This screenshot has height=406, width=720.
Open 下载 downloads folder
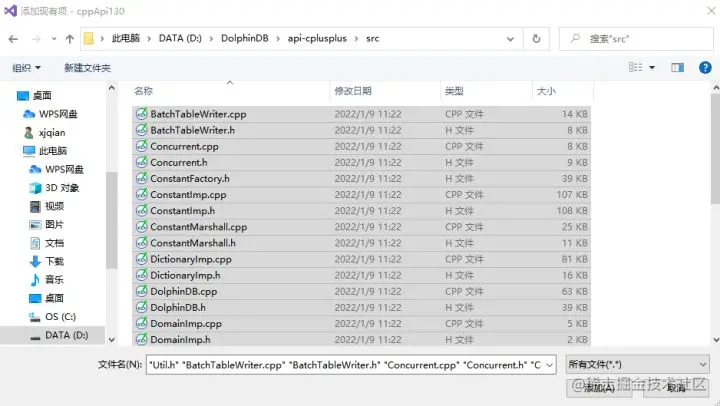[x=47, y=261]
